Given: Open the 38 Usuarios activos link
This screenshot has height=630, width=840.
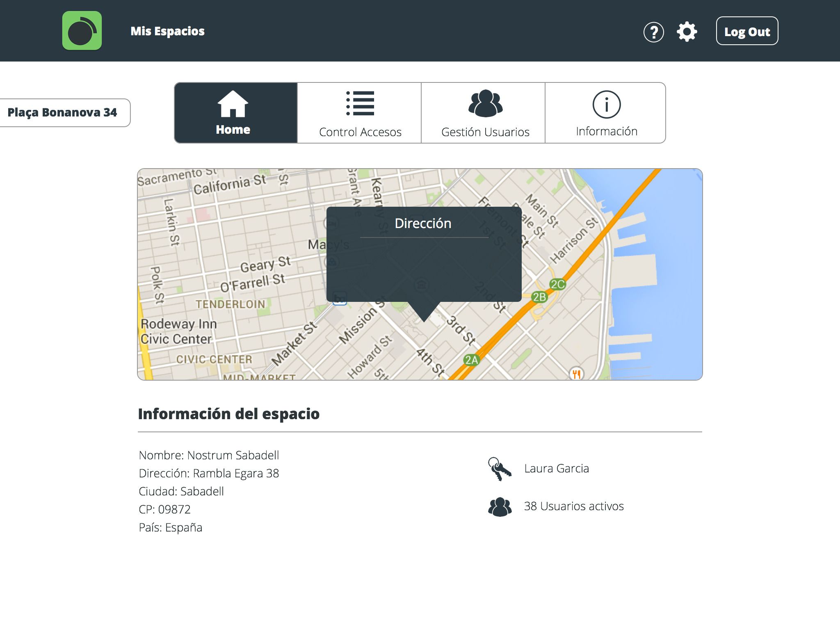Looking at the screenshot, I should pyautogui.click(x=573, y=506).
